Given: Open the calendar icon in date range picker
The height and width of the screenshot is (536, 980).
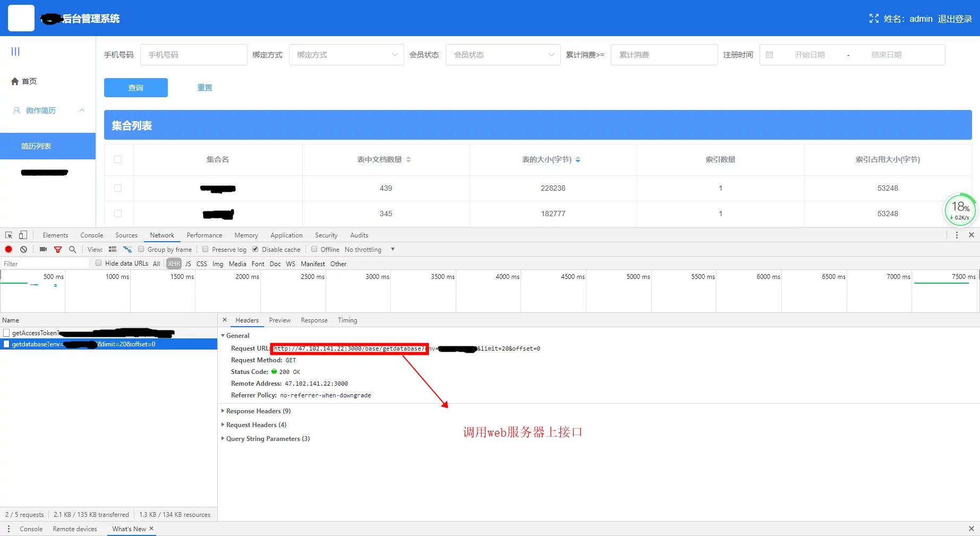Looking at the screenshot, I should pyautogui.click(x=769, y=55).
